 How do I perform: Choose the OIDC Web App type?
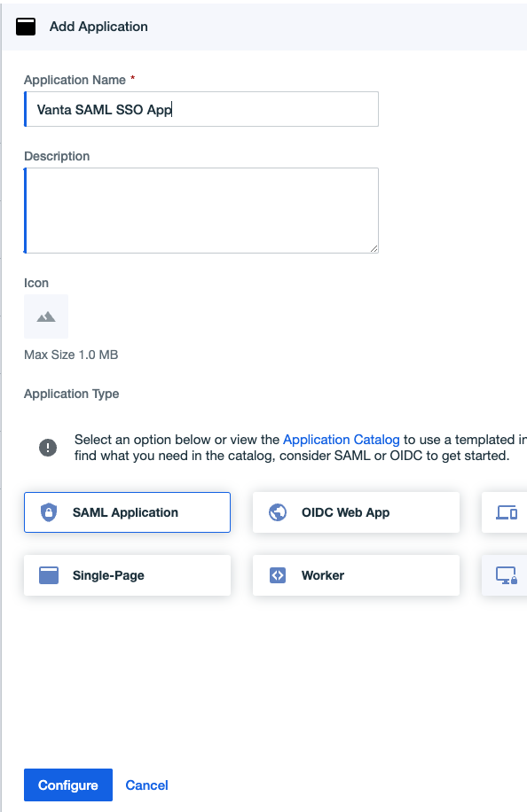click(x=356, y=512)
